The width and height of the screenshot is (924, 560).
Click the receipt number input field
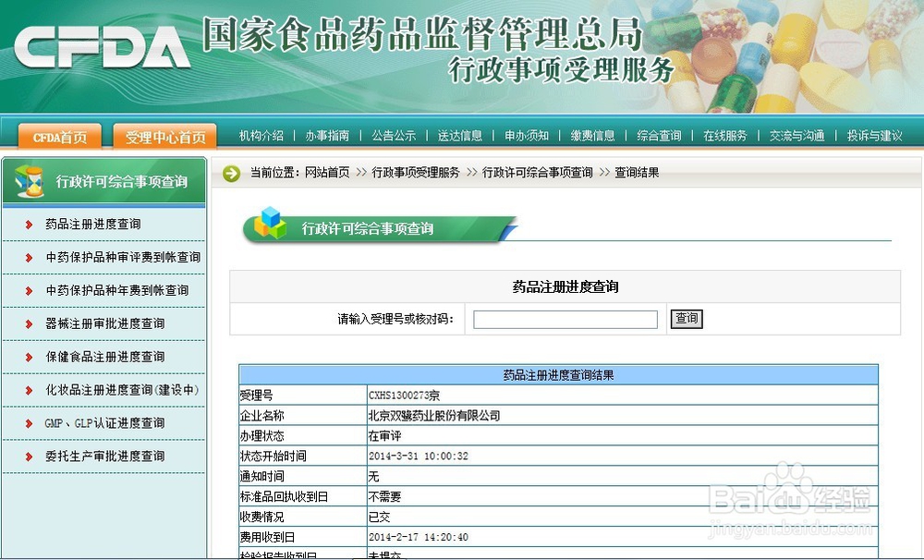point(564,318)
